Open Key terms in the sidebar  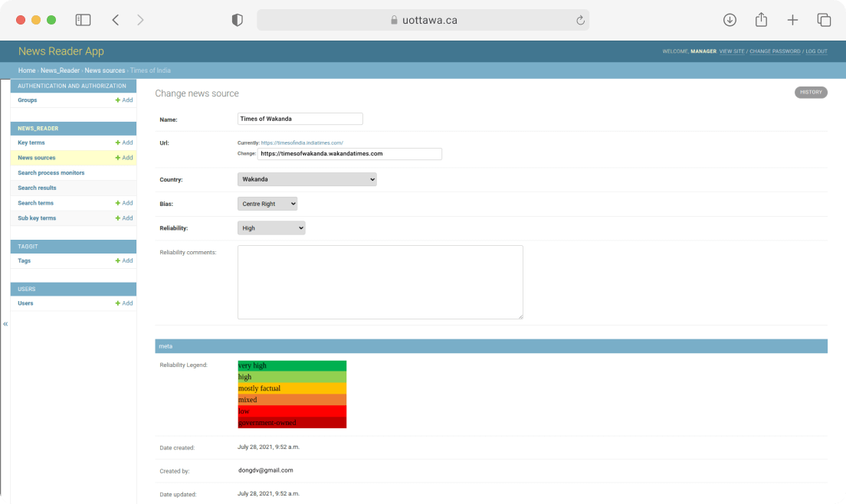pos(31,142)
